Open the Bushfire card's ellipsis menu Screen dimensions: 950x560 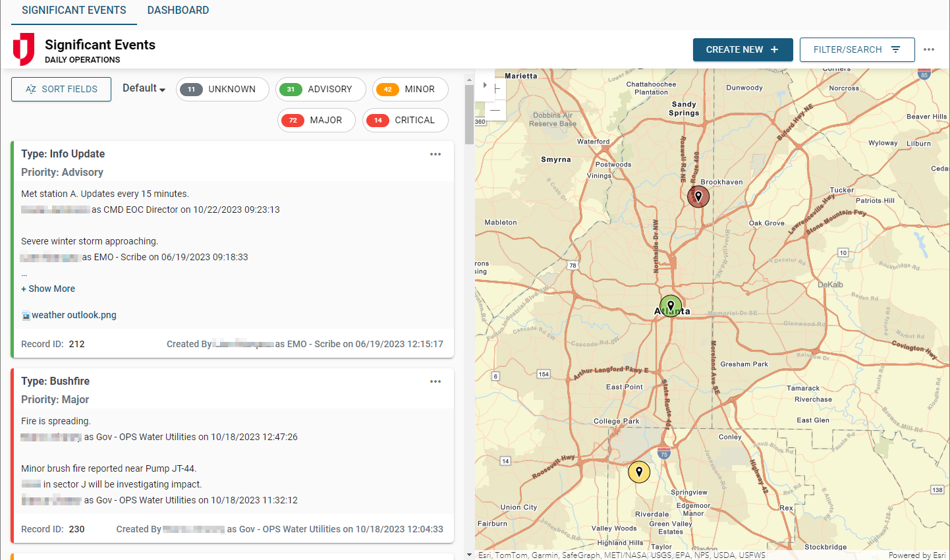[435, 381]
